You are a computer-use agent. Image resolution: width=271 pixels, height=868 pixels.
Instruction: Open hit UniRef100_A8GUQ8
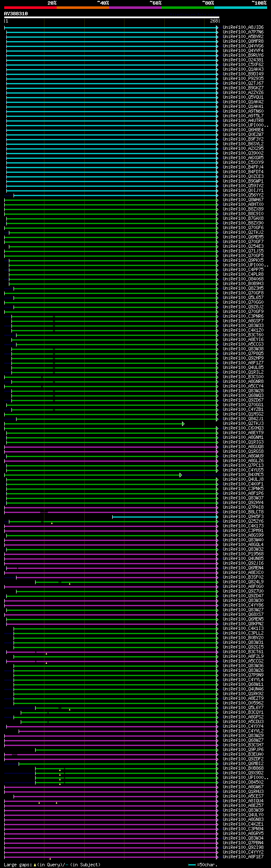tap(243, 447)
